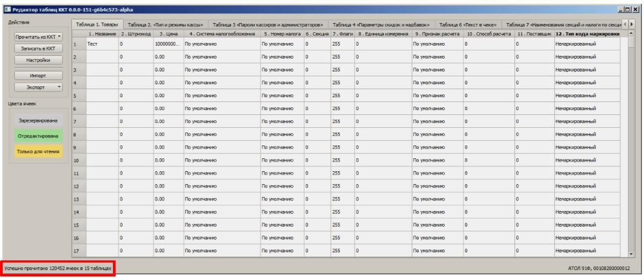Select the «Таблица 6 Текст в чеке» tab
The width and height of the screenshot is (644, 278).
[468, 25]
